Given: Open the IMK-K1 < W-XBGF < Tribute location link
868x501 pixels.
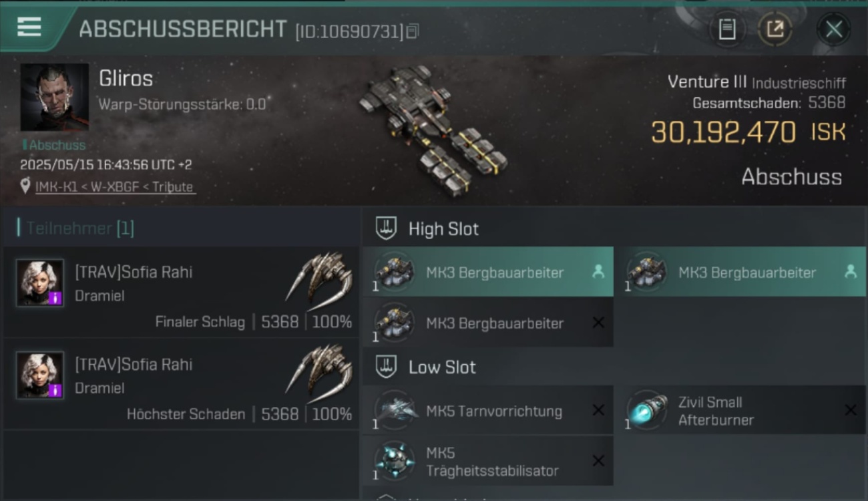Looking at the screenshot, I should [114, 187].
